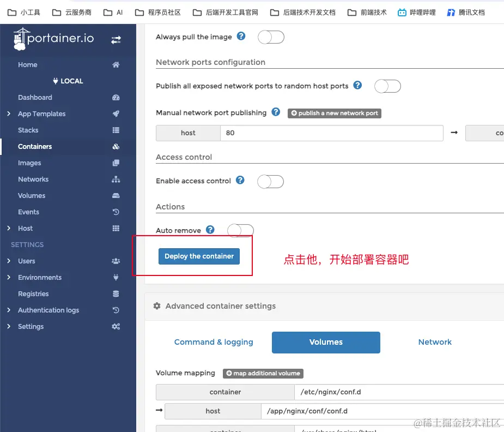Click the Users group icon
The width and height of the screenshot is (504, 432).
pyautogui.click(x=116, y=261)
